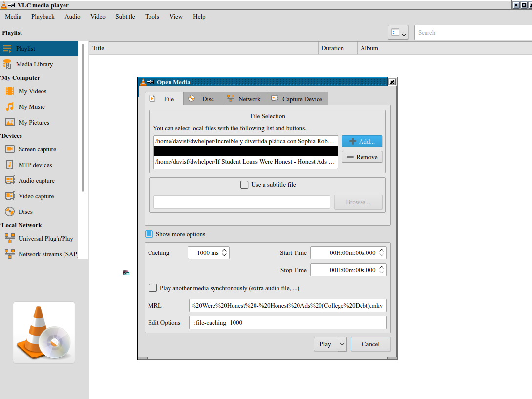
Task: Click the MRL input field
Action: tap(288, 305)
